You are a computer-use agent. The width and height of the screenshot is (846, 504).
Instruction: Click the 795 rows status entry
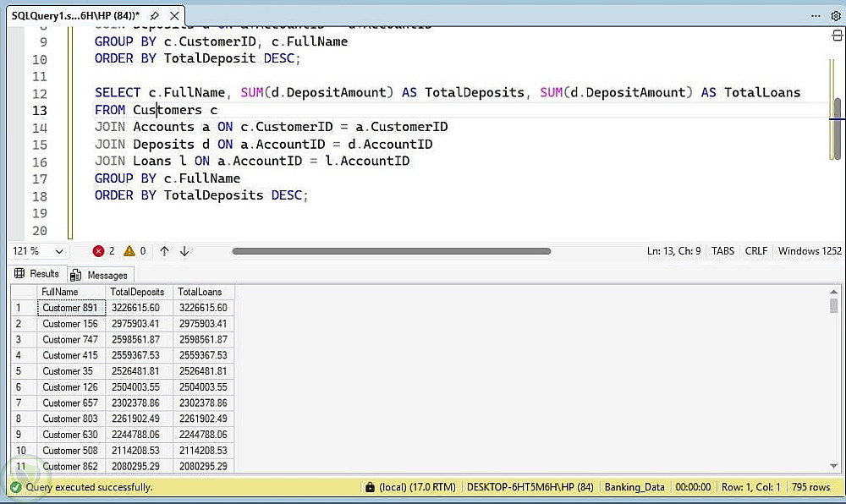click(811, 487)
